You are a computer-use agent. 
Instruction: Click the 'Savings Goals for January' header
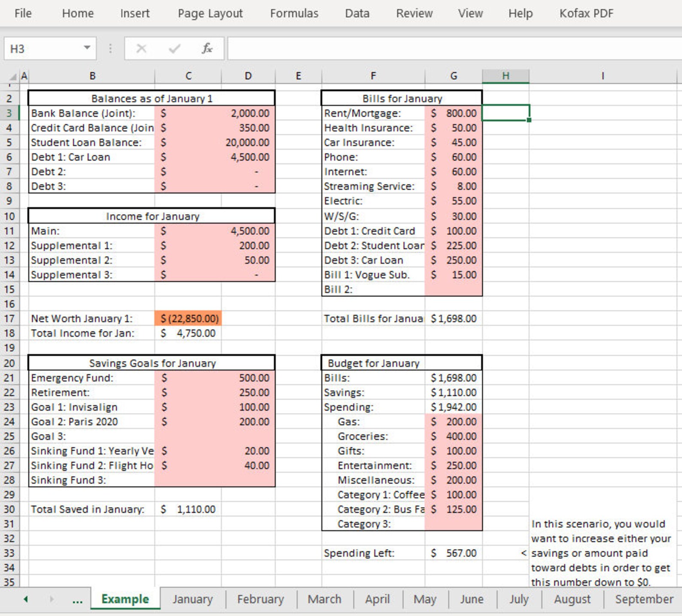[152, 363]
